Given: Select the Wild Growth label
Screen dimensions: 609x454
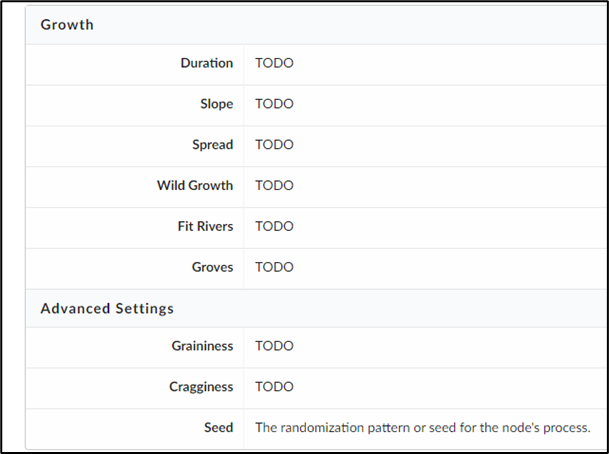Looking at the screenshot, I should tap(195, 185).
